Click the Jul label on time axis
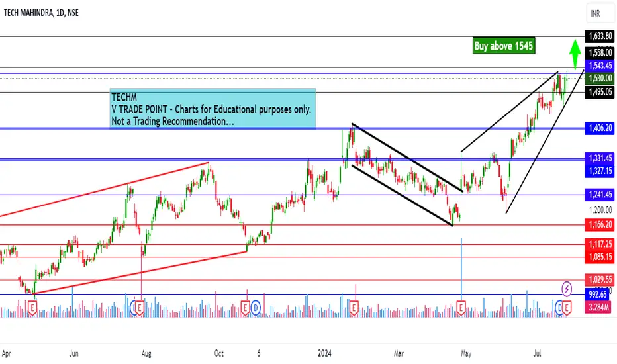The width and height of the screenshot is (617, 364). [x=537, y=353]
